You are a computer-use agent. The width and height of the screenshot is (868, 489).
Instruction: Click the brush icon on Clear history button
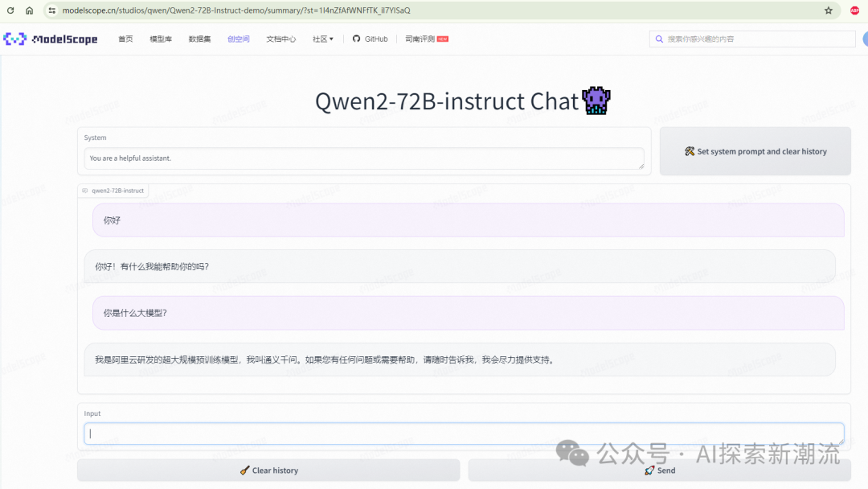pyautogui.click(x=246, y=471)
